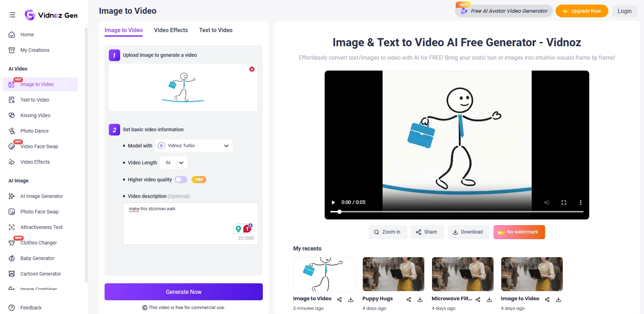Click the uploaded stickman image preview
The image size is (644, 314).
click(x=183, y=87)
